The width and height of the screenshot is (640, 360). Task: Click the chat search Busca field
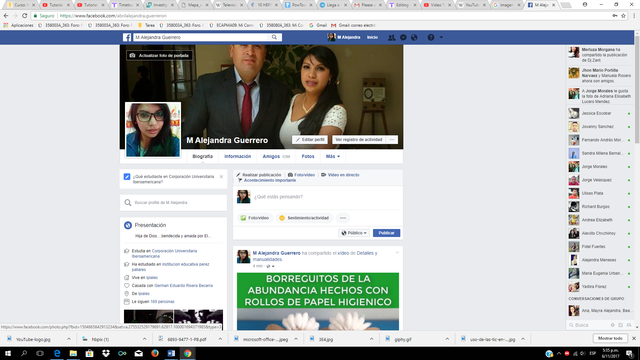click(x=589, y=325)
